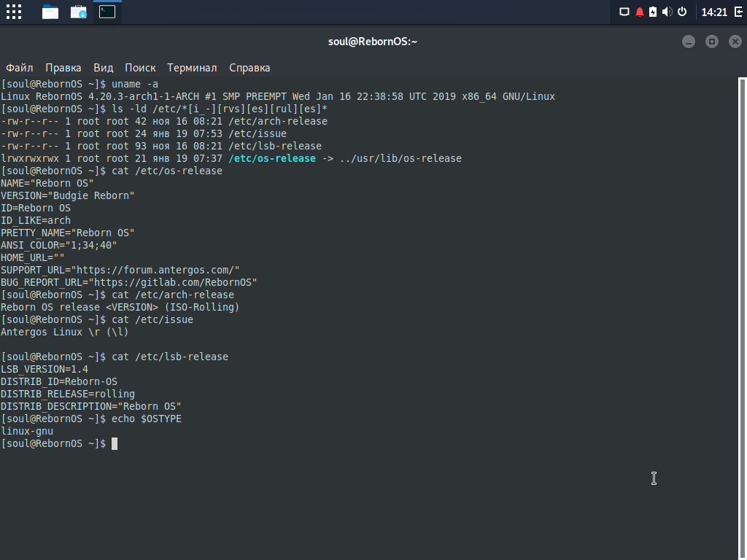Open the Правка menu

click(63, 68)
